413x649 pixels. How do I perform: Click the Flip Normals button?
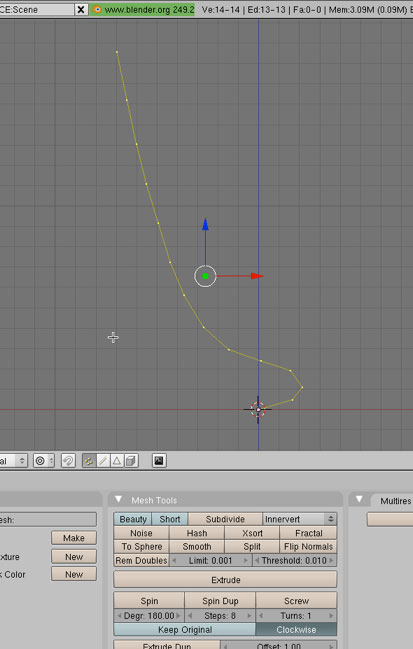tap(309, 547)
